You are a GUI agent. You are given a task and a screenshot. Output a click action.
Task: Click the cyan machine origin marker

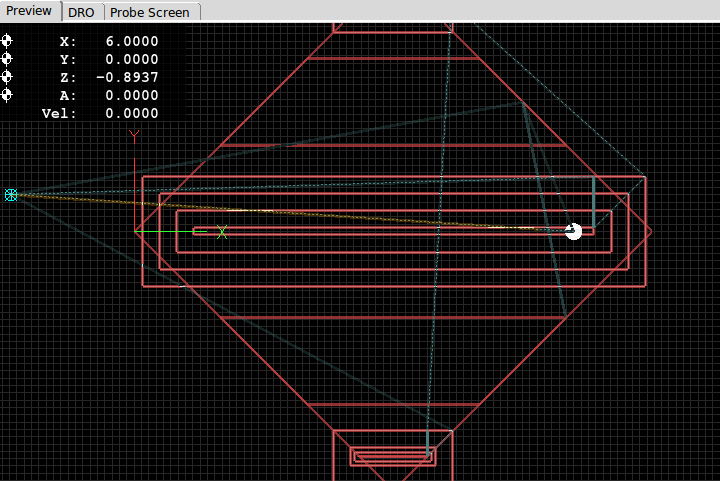pos(11,195)
